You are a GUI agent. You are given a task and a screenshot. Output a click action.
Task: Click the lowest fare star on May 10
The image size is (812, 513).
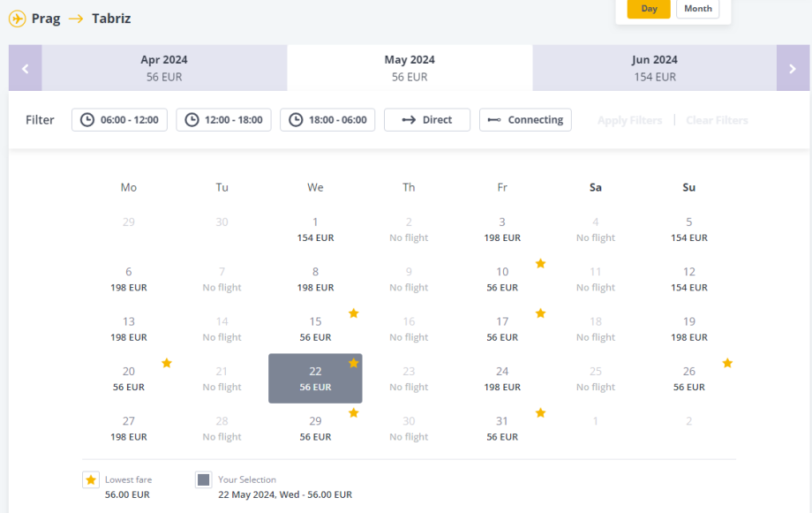click(x=540, y=263)
